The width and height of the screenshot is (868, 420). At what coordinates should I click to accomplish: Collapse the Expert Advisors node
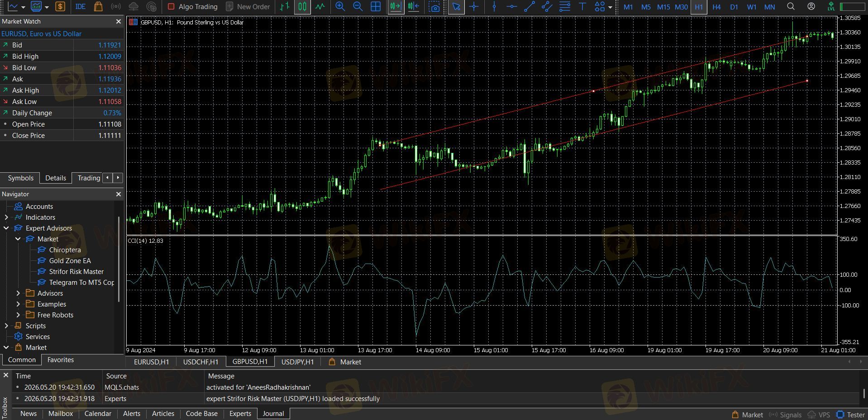pyautogui.click(x=6, y=228)
